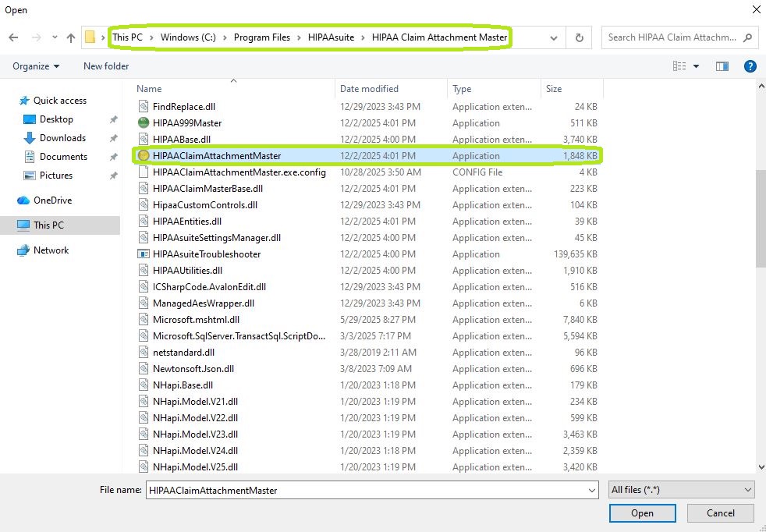Click the OneDrive cloud icon
The height and width of the screenshot is (532, 766).
pos(23,200)
